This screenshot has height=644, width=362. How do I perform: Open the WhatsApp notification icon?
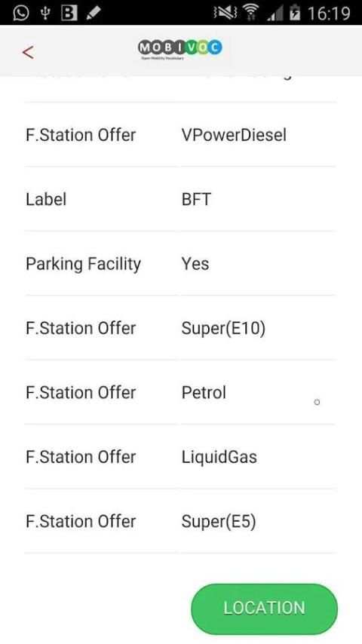point(21,12)
